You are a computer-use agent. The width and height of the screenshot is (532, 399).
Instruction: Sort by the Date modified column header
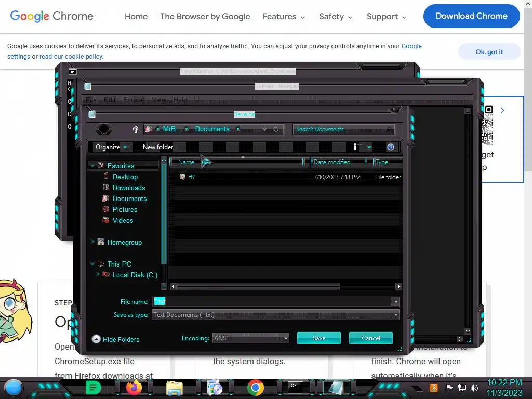338,162
